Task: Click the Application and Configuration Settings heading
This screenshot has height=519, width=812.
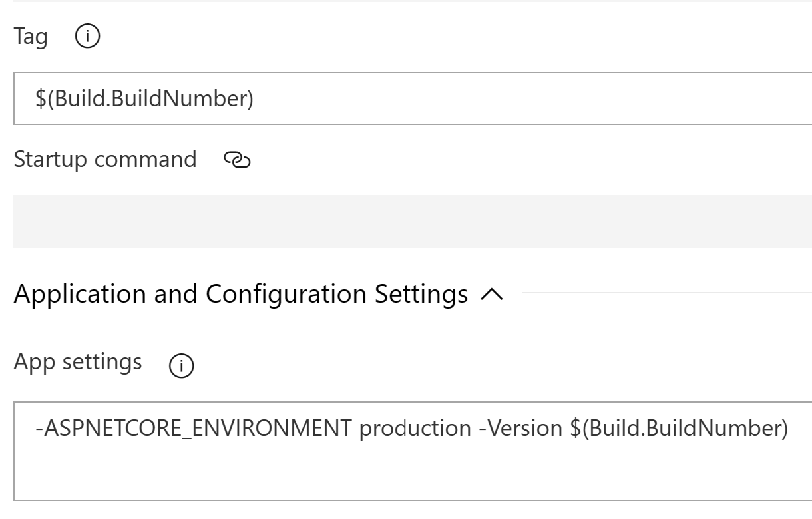Action: 240,293
